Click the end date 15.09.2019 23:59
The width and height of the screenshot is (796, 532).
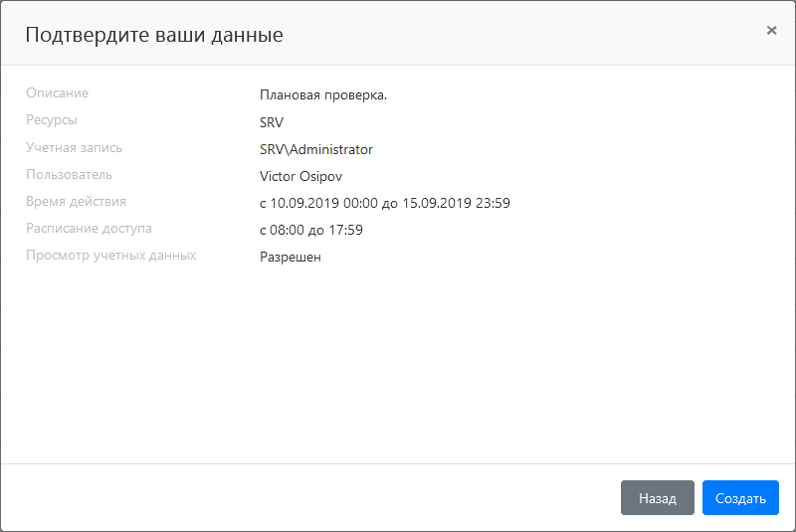click(456, 203)
